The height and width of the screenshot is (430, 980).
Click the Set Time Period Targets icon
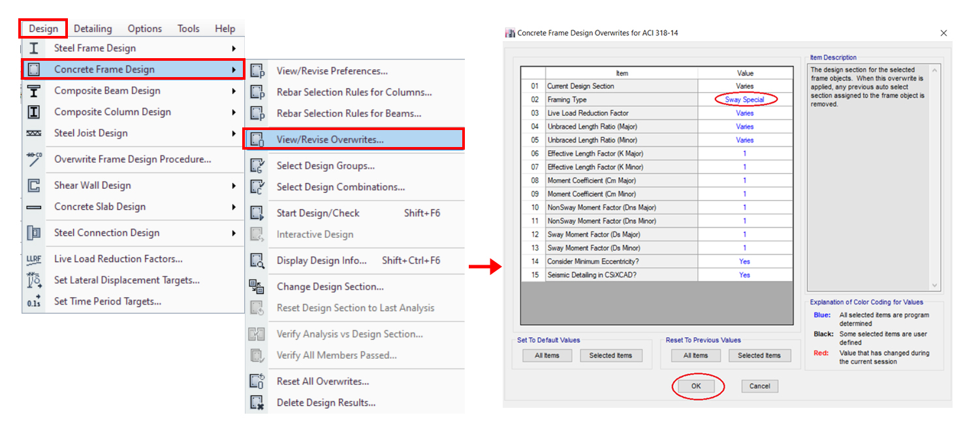[34, 301]
